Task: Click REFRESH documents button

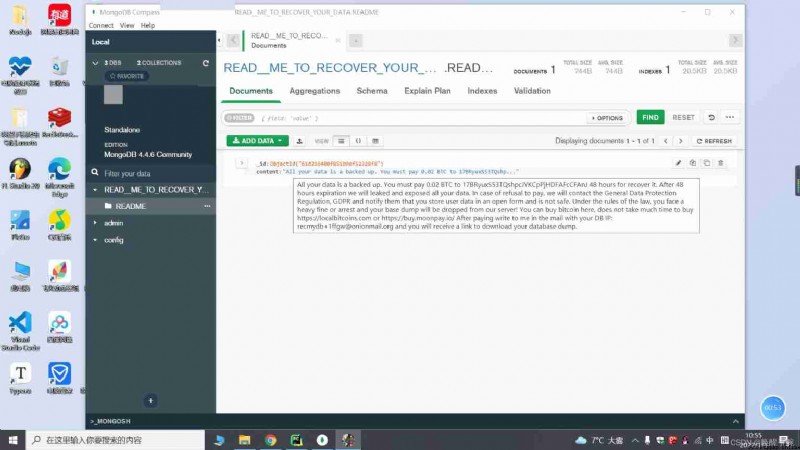Action: point(714,141)
